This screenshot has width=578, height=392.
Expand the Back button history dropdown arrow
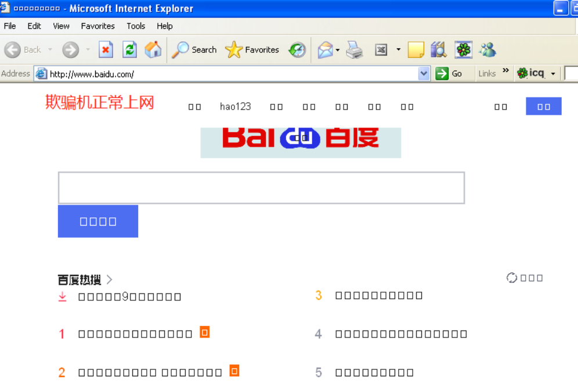(x=50, y=49)
